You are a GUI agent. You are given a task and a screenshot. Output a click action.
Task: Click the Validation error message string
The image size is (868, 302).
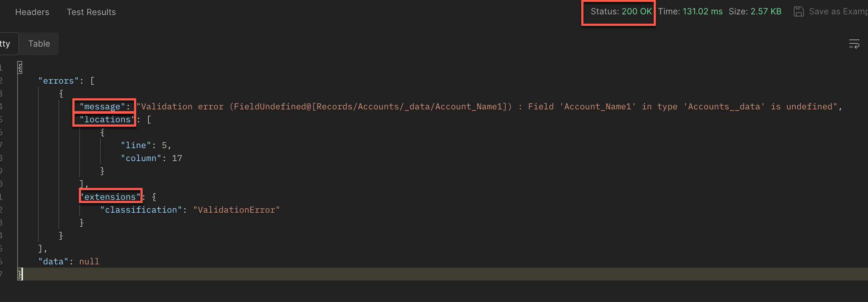(x=487, y=107)
